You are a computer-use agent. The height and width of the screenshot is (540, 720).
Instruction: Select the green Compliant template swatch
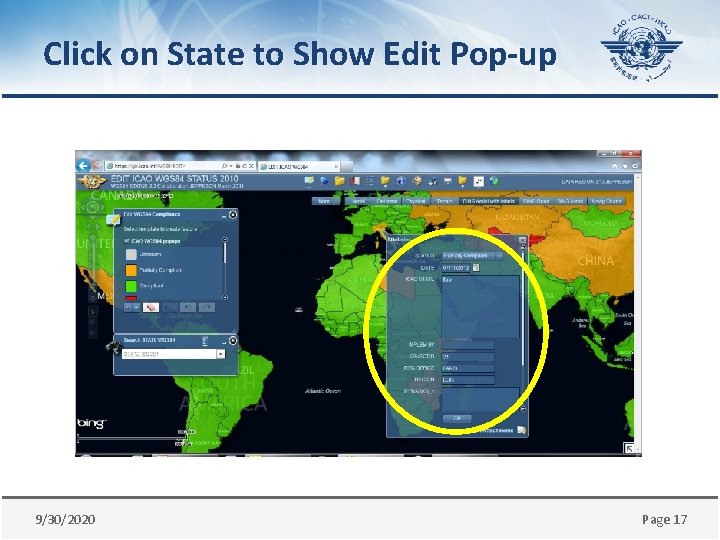(x=131, y=286)
